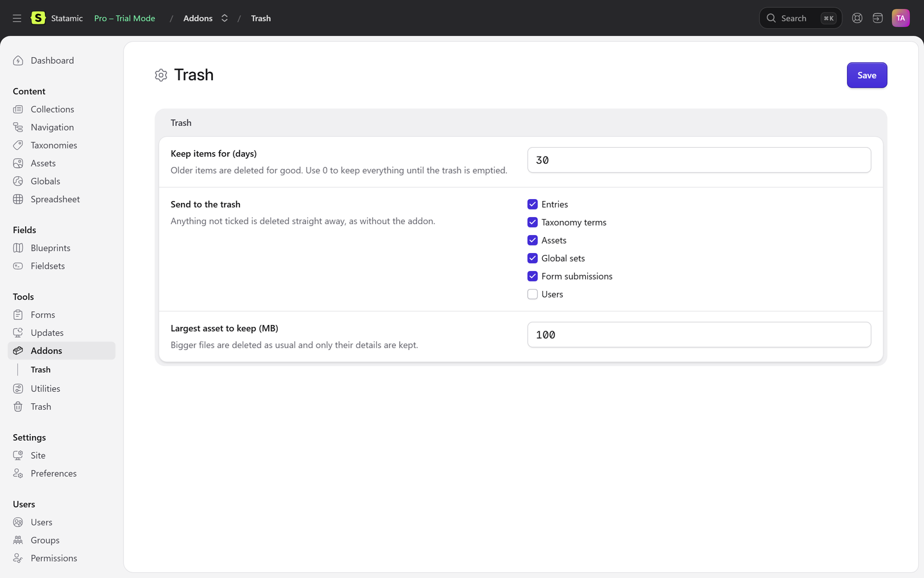This screenshot has height=578, width=924.
Task: Select Trash sub-item under Addons
Action: click(40, 370)
